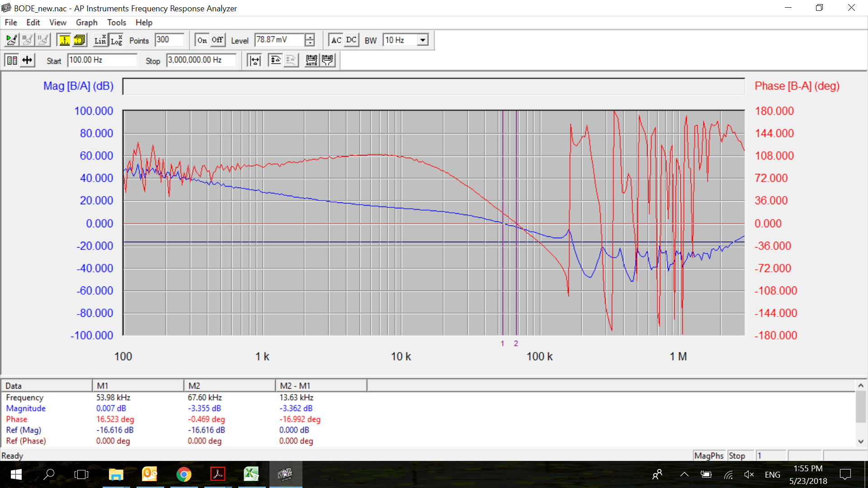Image resolution: width=868 pixels, height=488 pixels.
Task: Click the graph title text box
Action: tap(434, 86)
